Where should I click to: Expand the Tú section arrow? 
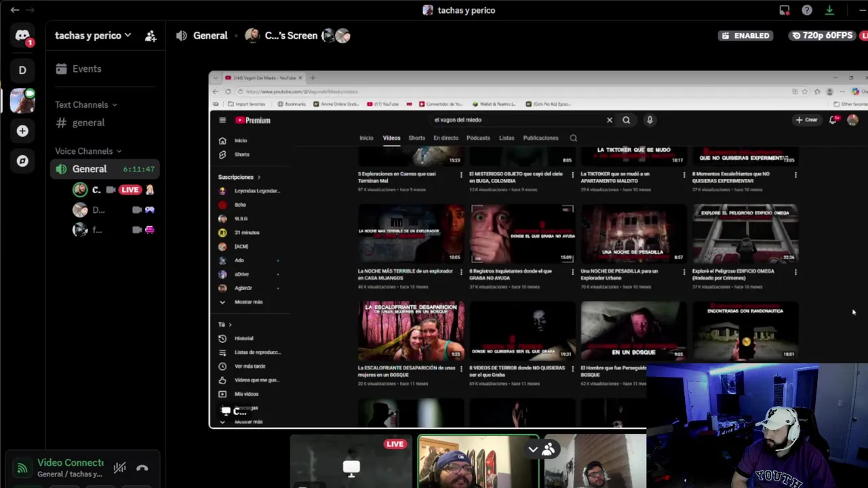(230, 325)
